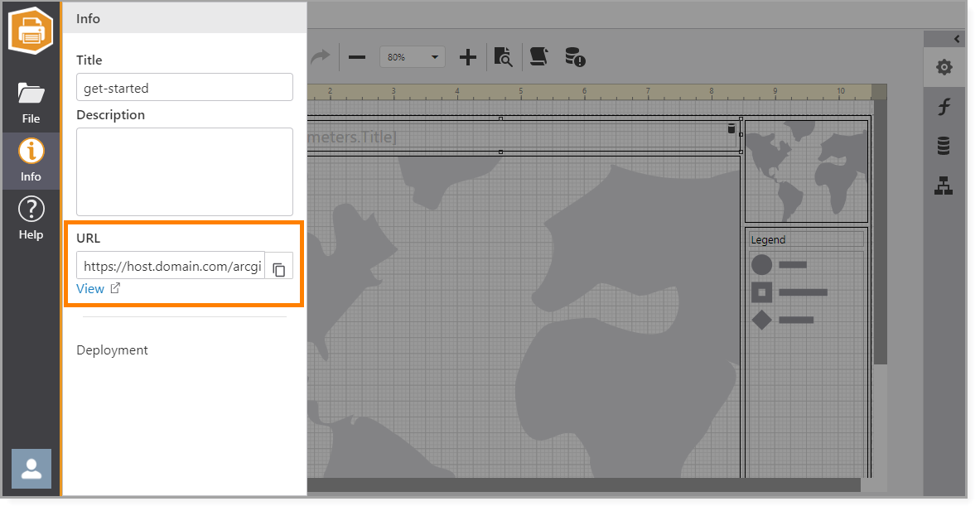Collapse the right sidebar with the chevron
Viewport: 980px width, 511px height.
pos(957,38)
